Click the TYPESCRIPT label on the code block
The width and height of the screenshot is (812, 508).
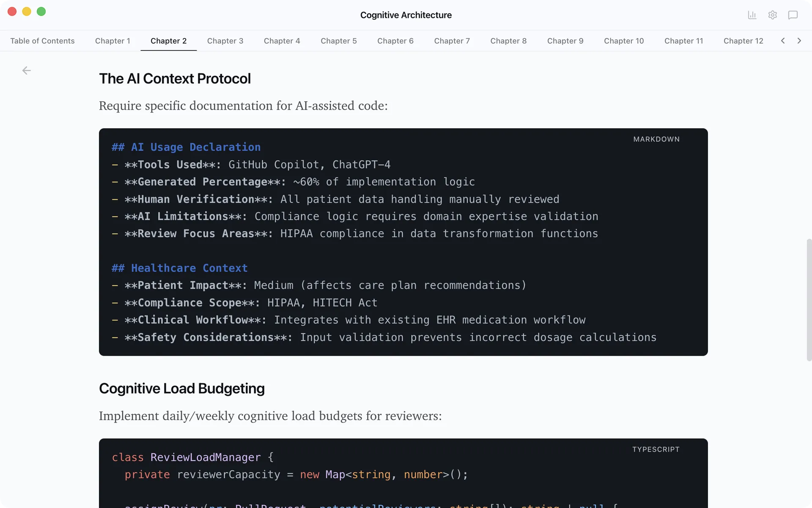[x=656, y=450]
